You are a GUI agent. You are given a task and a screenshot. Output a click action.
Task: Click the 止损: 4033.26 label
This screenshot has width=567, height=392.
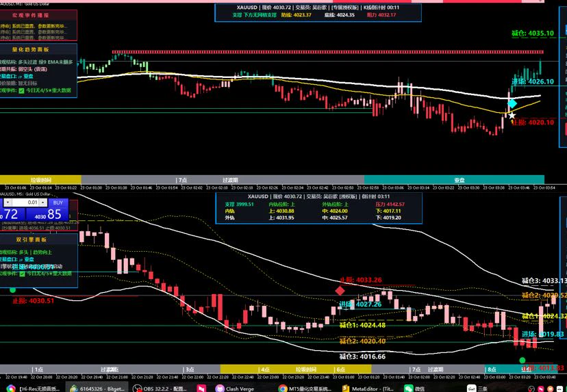(x=360, y=280)
